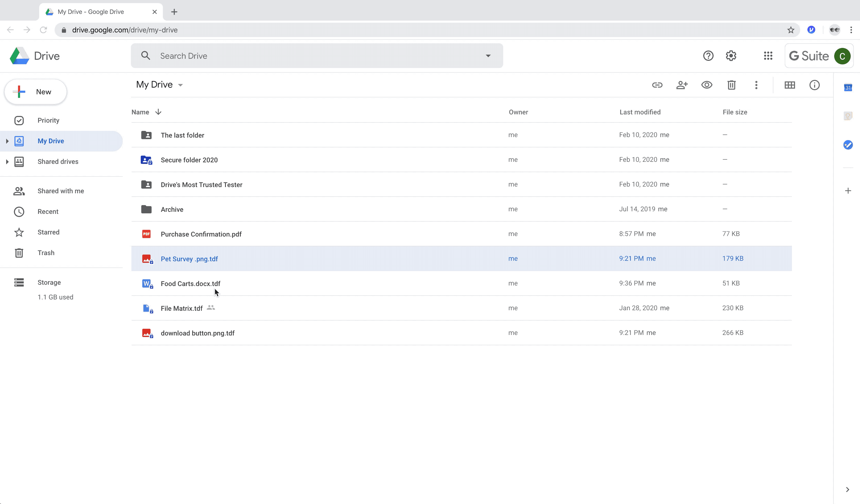The image size is (860, 504).
Task: Select Secure folder 2020
Action: [x=461, y=160]
